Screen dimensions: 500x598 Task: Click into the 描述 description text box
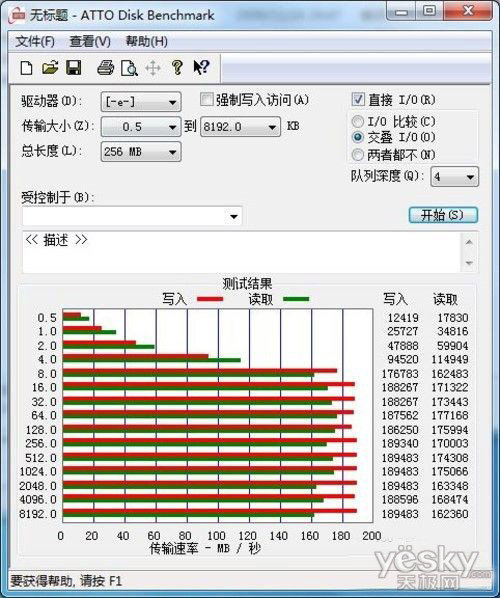[242, 252]
